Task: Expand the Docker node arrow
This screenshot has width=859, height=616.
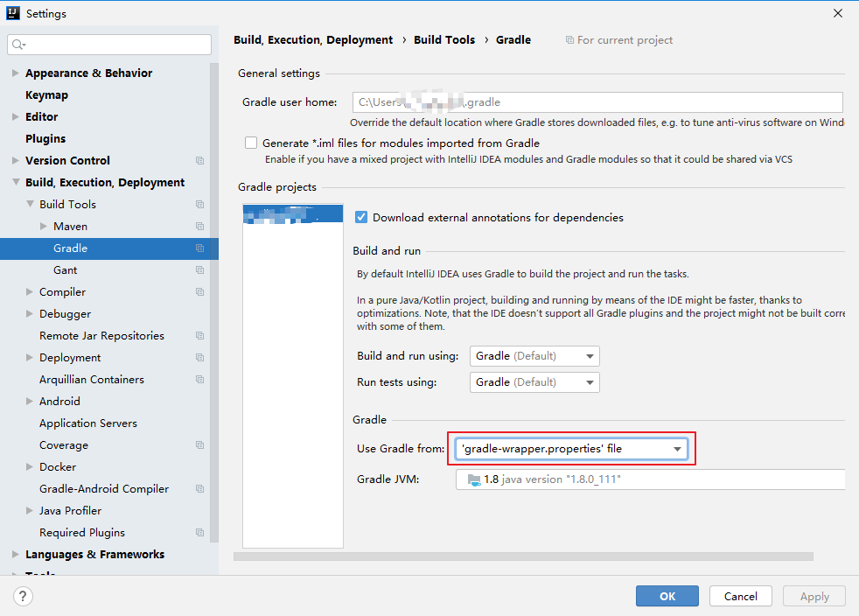Action: (x=30, y=467)
